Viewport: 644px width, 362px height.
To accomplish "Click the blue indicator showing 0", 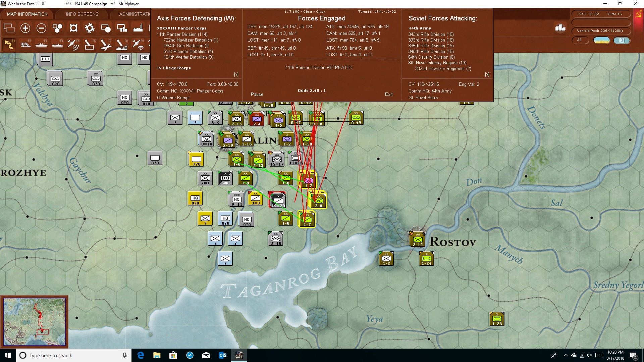I will tap(622, 41).
